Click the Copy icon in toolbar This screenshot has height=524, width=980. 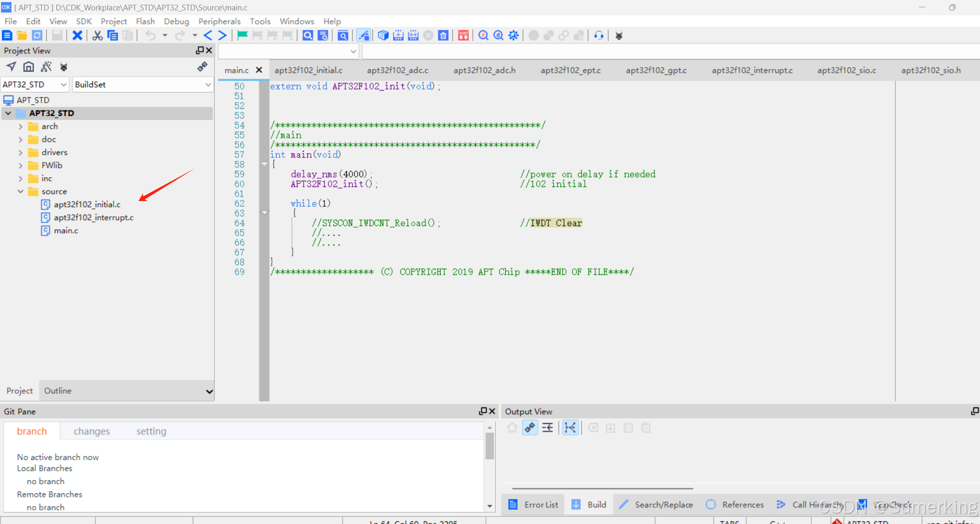(x=112, y=35)
